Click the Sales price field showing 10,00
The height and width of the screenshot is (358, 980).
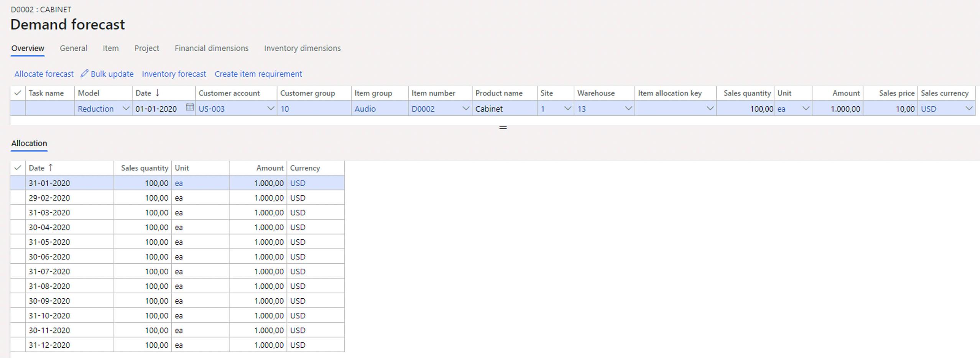890,109
